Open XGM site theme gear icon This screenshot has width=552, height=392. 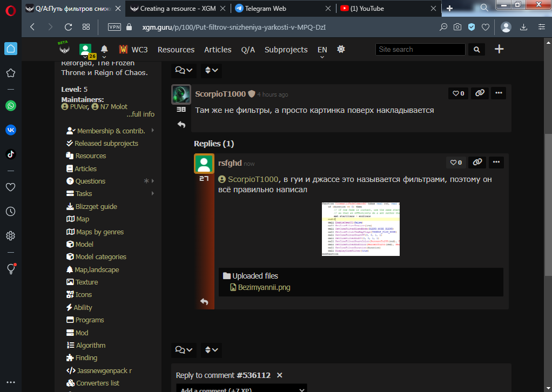click(341, 49)
